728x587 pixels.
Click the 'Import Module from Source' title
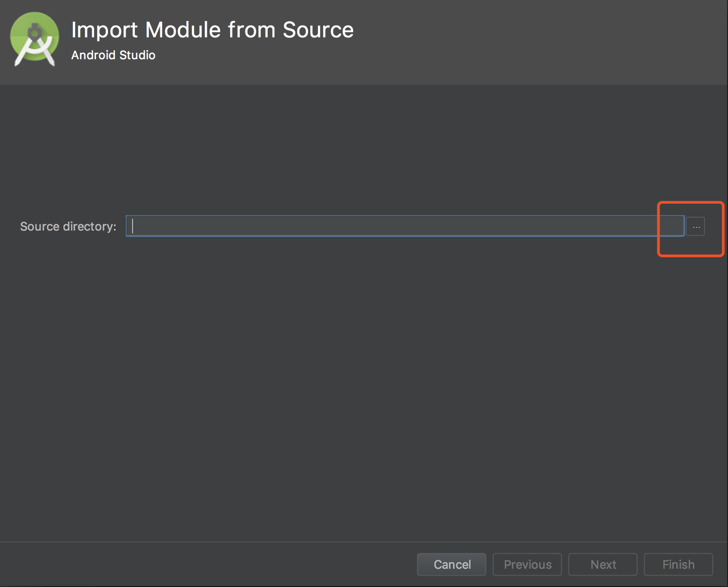point(212,30)
